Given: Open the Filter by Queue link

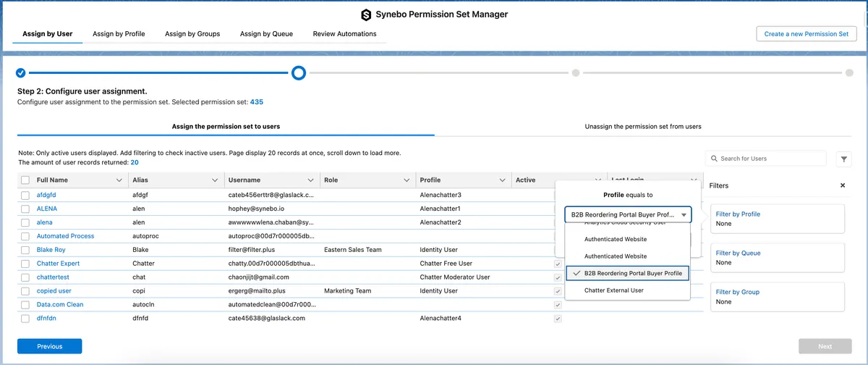Looking at the screenshot, I should (x=737, y=253).
